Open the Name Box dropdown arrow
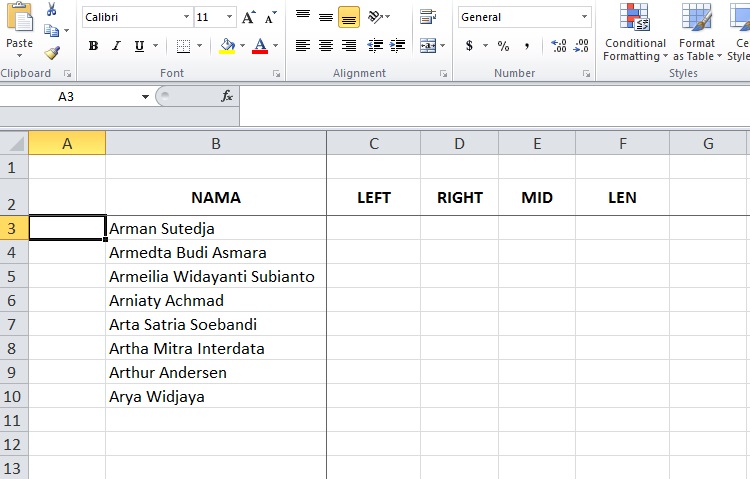The height and width of the screenshot is (479, 750). [x=145, y=97]
